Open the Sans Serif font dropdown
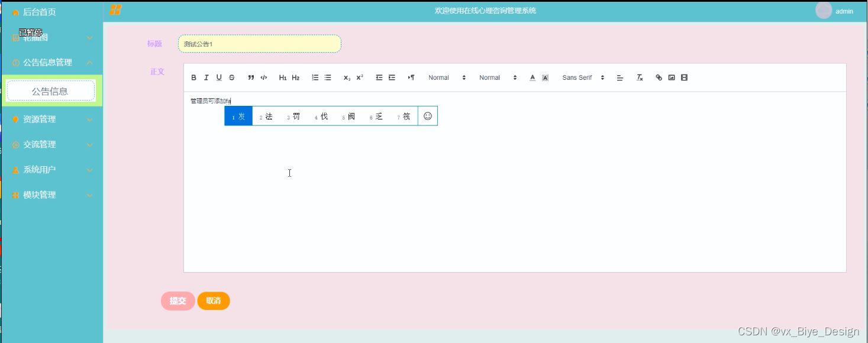This screenshot has width=868, height=343. (x=583, y=77)
